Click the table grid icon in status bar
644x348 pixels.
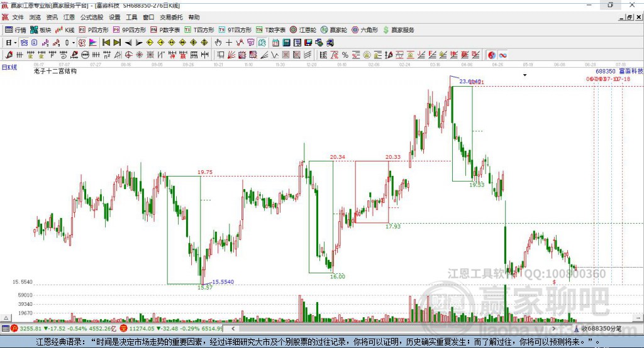tap(5, 329)
